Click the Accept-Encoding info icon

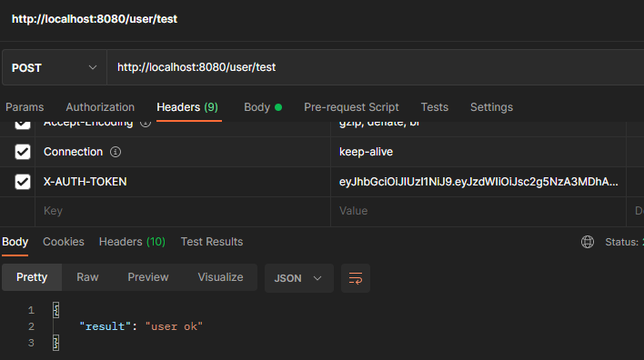point(146,124)
